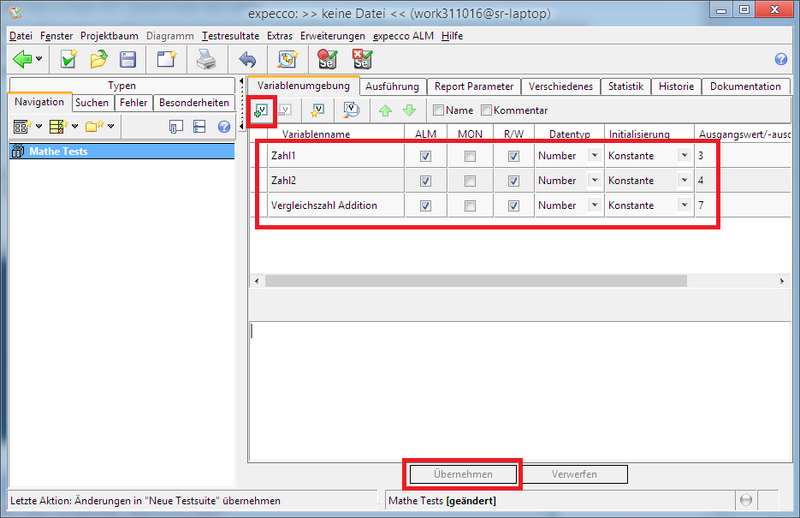This screenshot has width=800, height=518.
Task: Open the folder icon in main toolbar
Action: (98, 59)
